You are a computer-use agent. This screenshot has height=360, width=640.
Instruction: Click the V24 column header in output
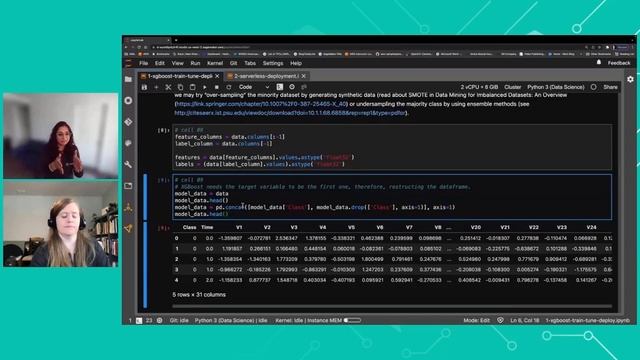pos(591,227)
